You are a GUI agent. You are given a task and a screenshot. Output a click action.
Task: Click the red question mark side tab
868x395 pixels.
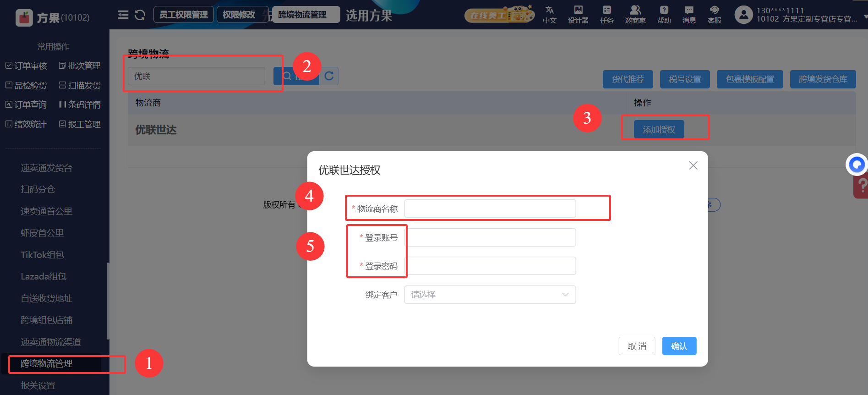pyautogui.click(x=861, y=186)
